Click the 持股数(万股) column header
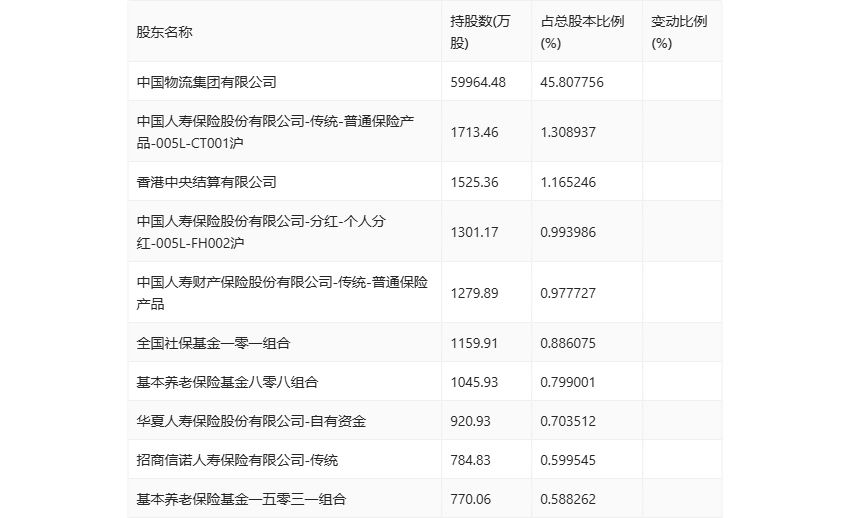 480,32
